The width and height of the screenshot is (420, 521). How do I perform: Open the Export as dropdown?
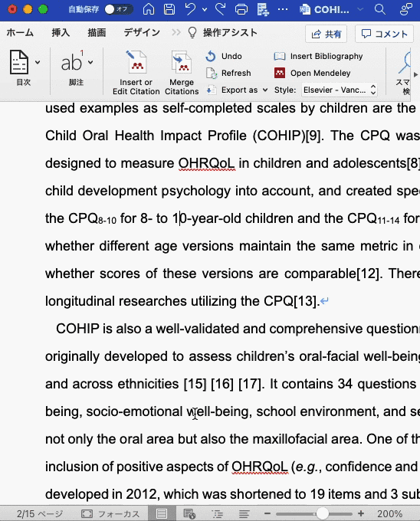237,90
